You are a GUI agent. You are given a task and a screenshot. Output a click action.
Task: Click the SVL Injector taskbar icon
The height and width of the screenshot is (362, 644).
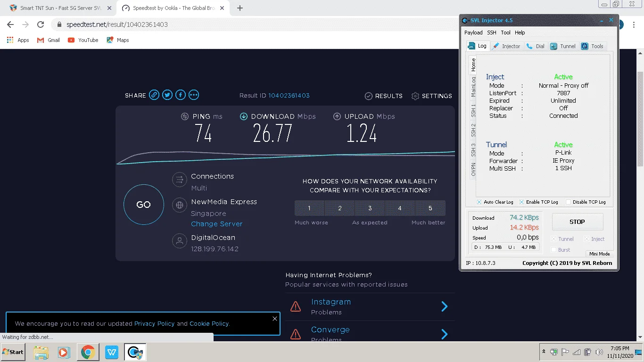coord(135,352)
